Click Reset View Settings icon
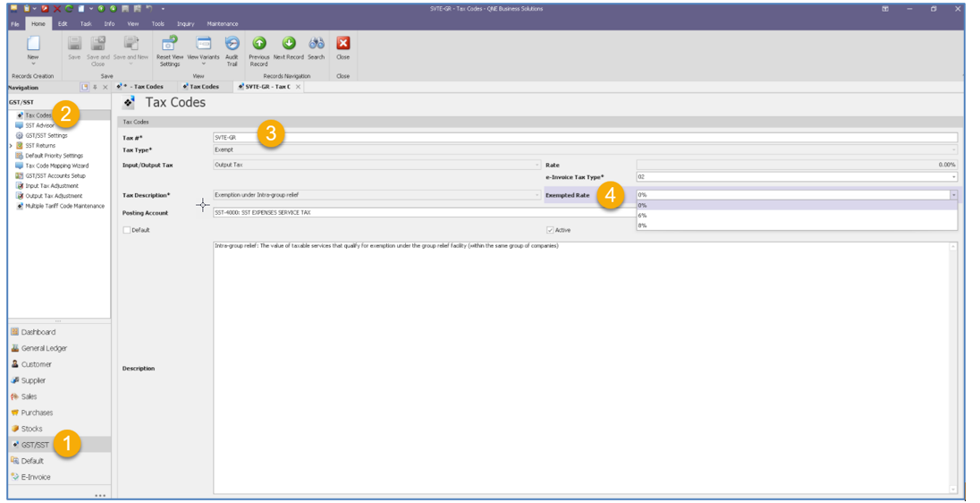The width and height of the screenshot is (980, 503). [169, 43]
